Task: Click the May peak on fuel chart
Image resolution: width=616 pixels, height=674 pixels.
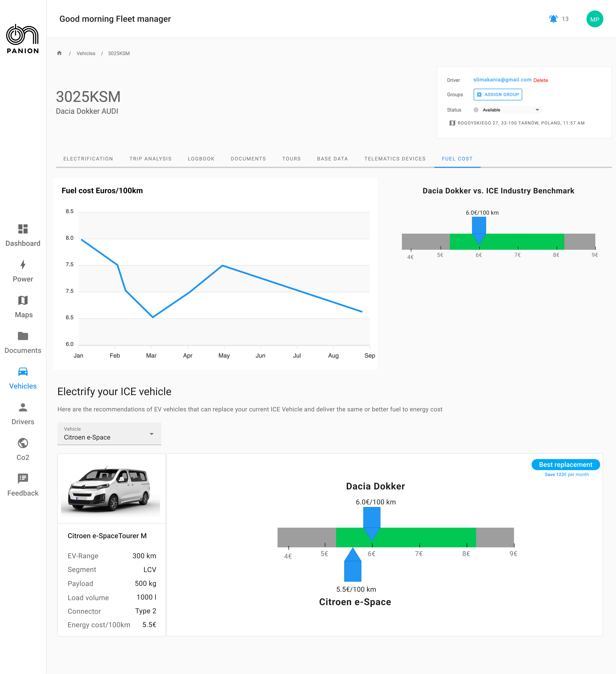Action: tap(223, 266)
